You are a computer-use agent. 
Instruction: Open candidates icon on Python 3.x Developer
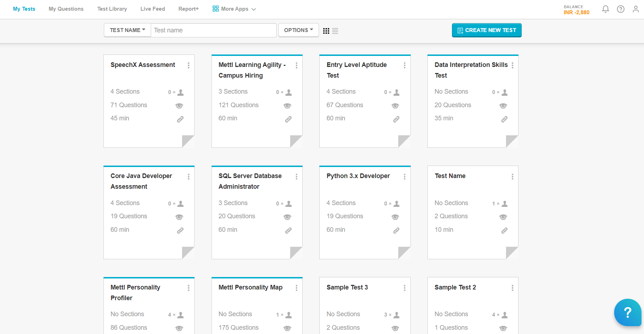click(x=396, y=204)
